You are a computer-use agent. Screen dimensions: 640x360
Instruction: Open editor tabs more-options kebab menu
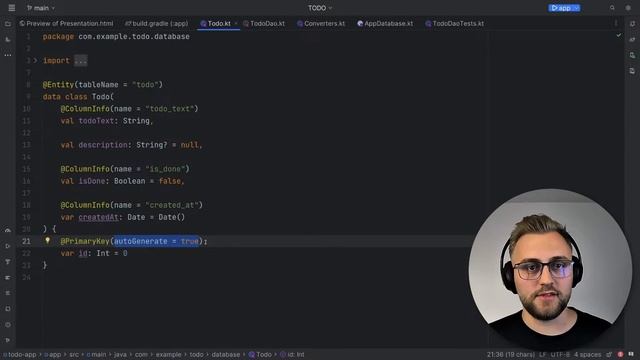click(x=616, y=23)
